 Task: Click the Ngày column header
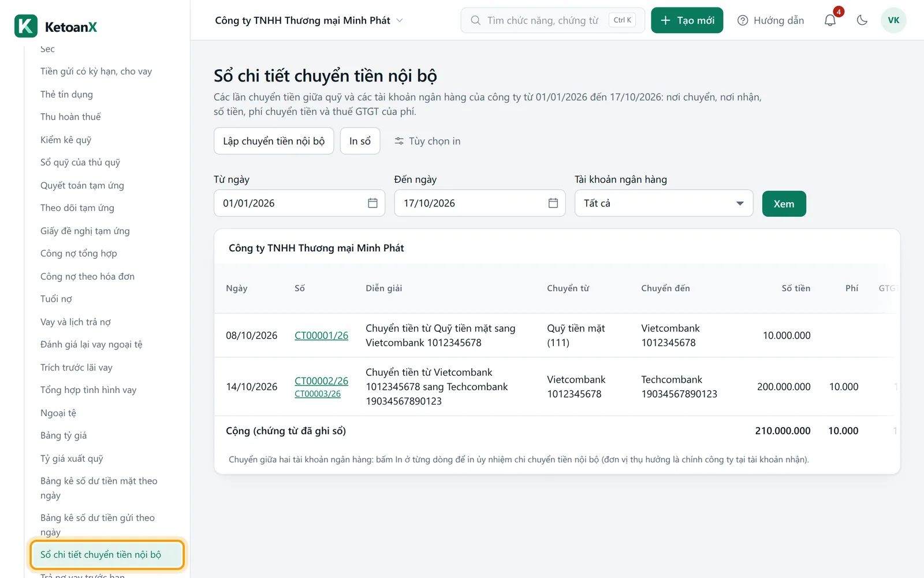click(x=236, y=288)
